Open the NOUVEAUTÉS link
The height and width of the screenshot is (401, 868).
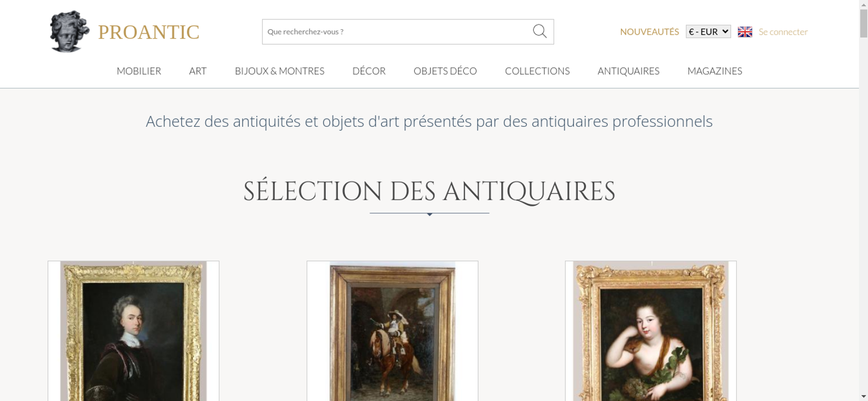click(x=649, y=32)
